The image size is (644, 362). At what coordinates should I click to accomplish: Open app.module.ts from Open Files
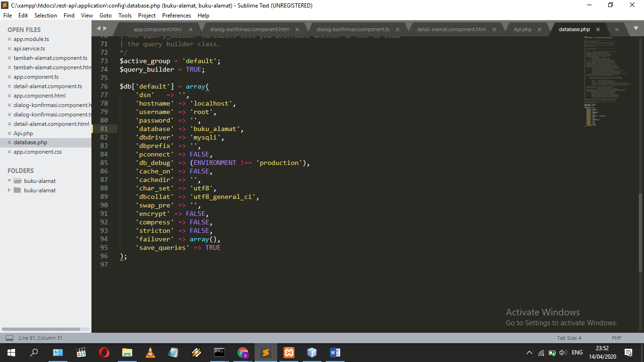tap(31, 39)
